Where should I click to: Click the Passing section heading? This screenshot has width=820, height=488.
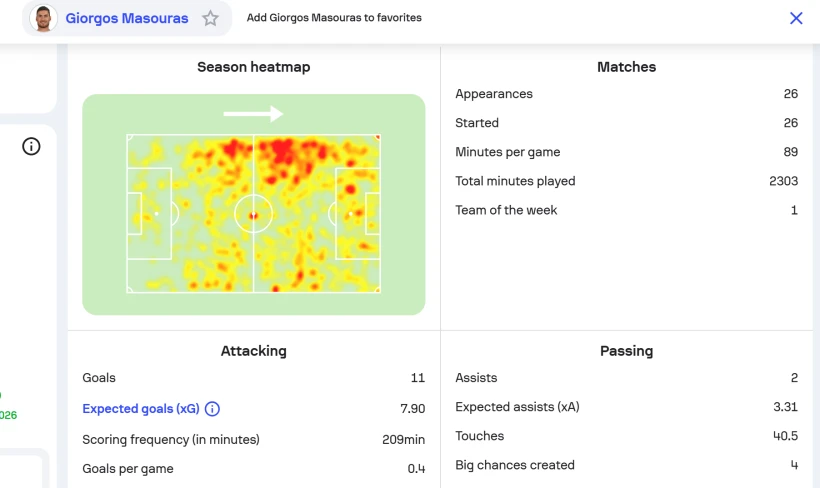[626, 351]
